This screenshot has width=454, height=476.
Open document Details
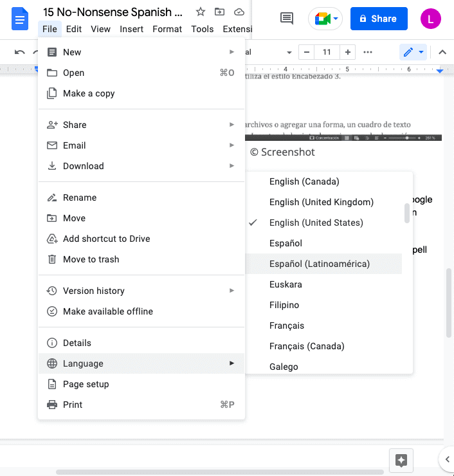coord(141,343)
